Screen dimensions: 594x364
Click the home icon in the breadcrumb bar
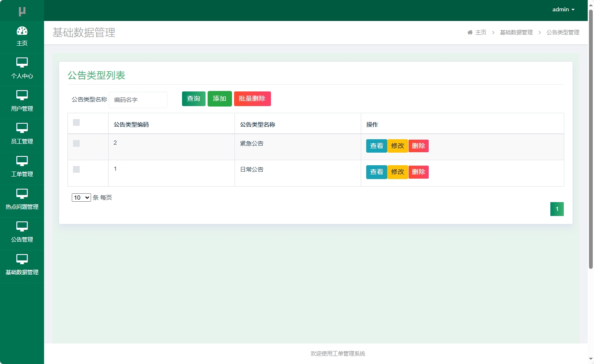(x=469, y=32)
